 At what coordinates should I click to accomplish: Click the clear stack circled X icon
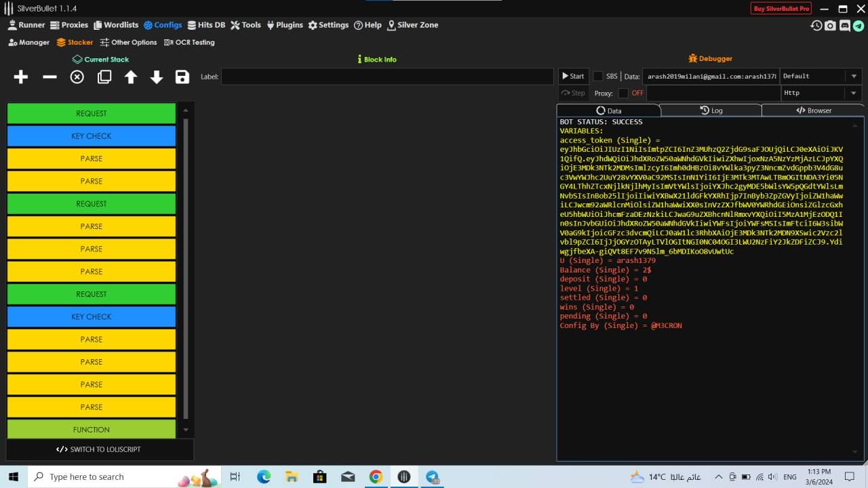77,77
